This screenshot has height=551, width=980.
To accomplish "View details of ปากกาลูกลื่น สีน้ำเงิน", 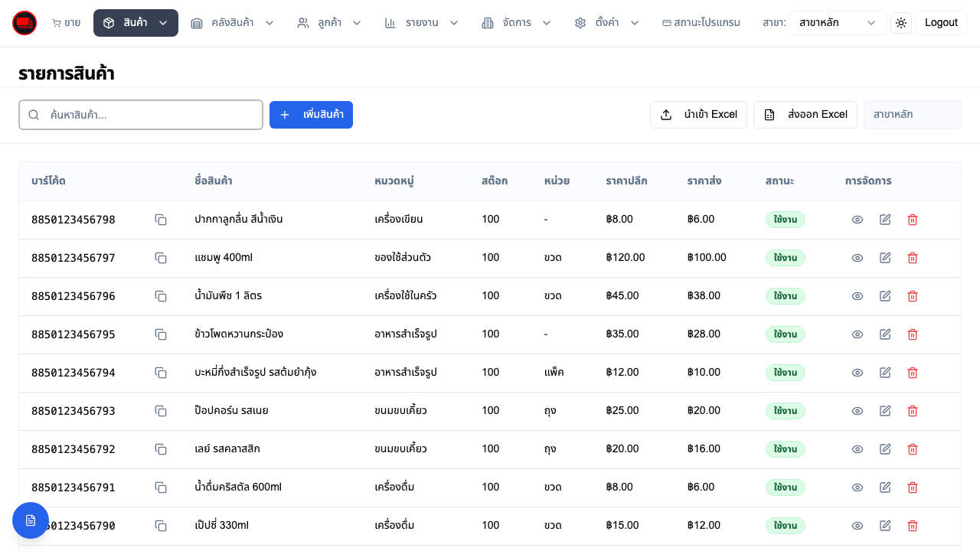I will tap(857, 220).
